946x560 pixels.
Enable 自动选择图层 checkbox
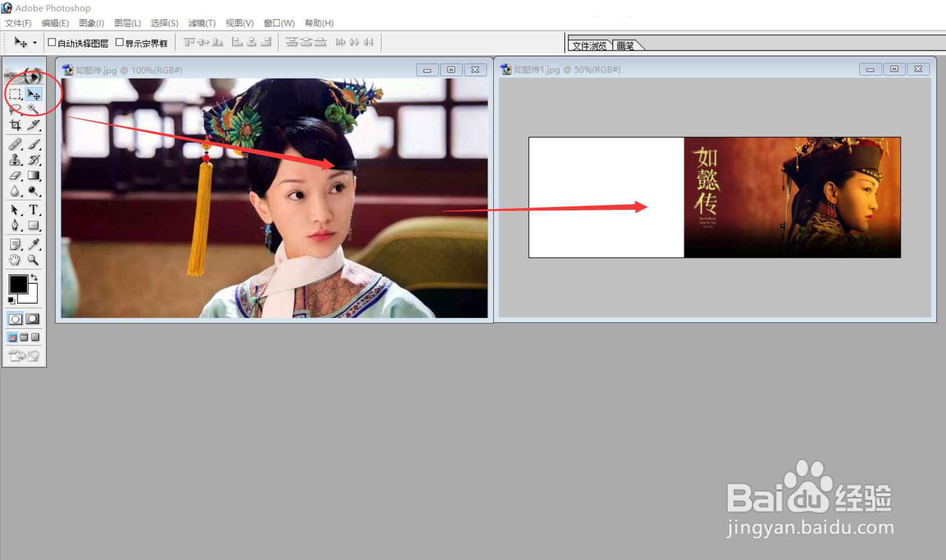coord(52,42)
